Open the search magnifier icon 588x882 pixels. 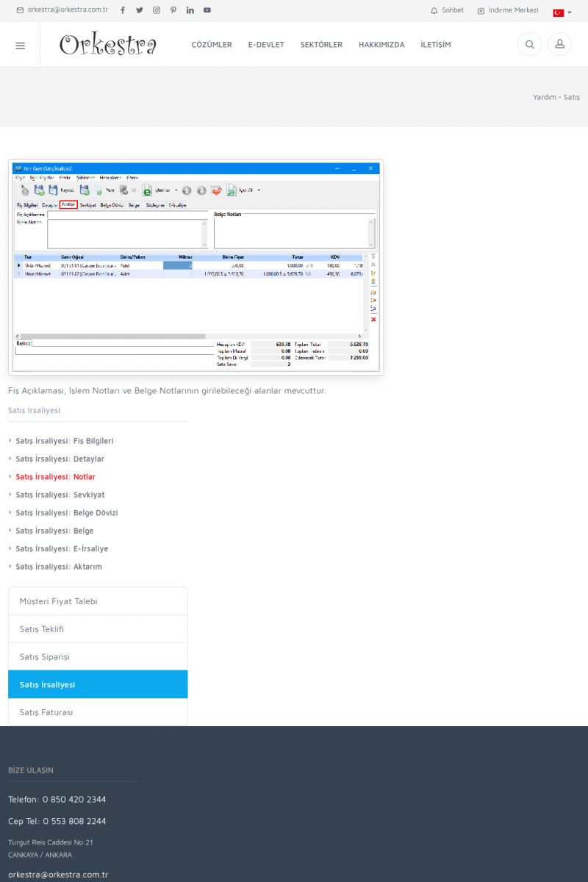[x=529, y=45]
